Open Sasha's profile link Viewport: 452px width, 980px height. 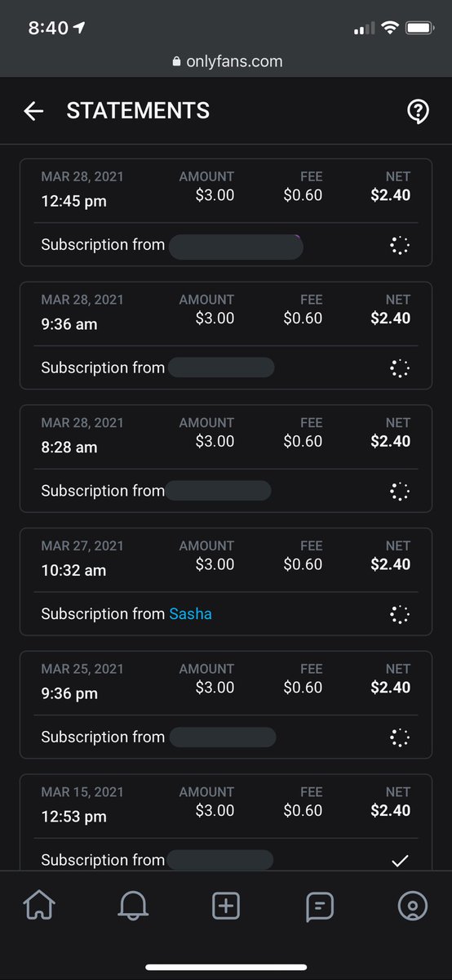[190, 613]
